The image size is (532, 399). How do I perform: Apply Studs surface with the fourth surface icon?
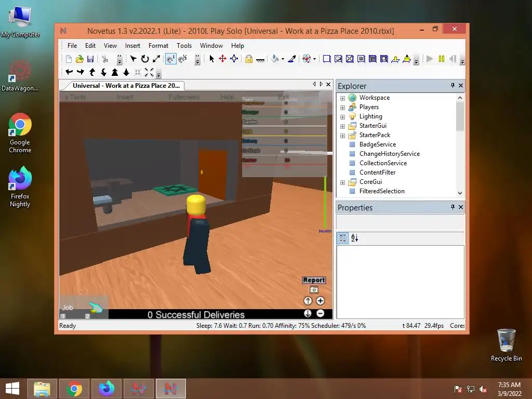pos(361,59)
